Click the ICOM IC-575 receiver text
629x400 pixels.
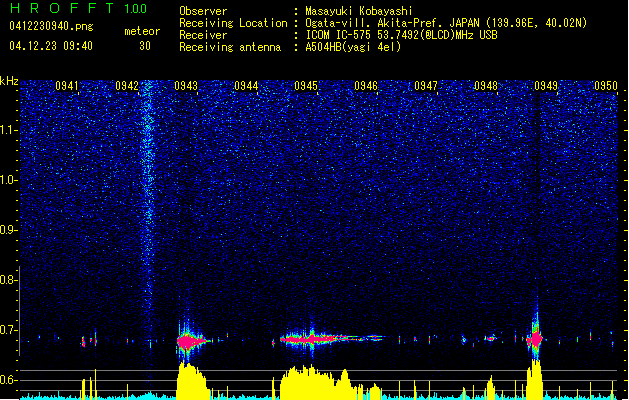401,35
